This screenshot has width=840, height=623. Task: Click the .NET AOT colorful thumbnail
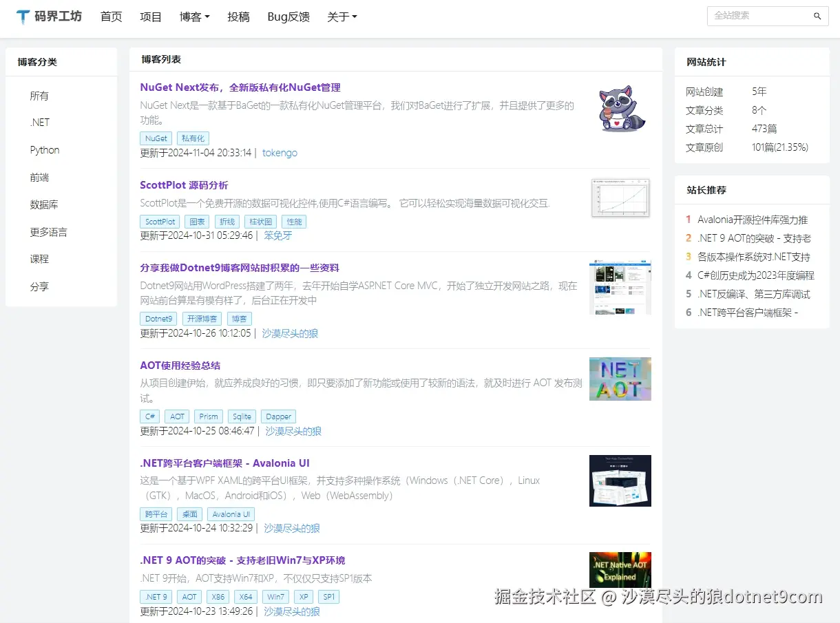click(x=620, y=379)
